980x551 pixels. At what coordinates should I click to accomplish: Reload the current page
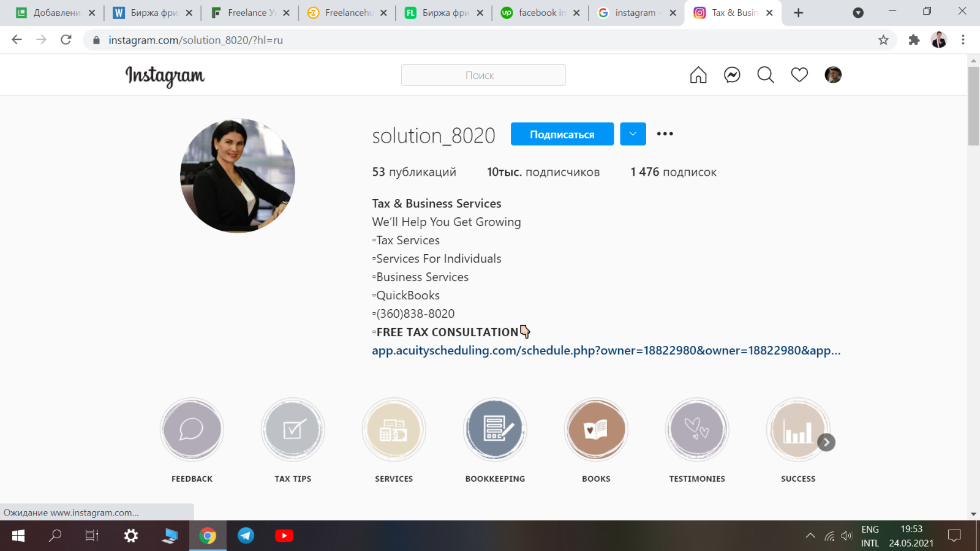coord(66,40)
